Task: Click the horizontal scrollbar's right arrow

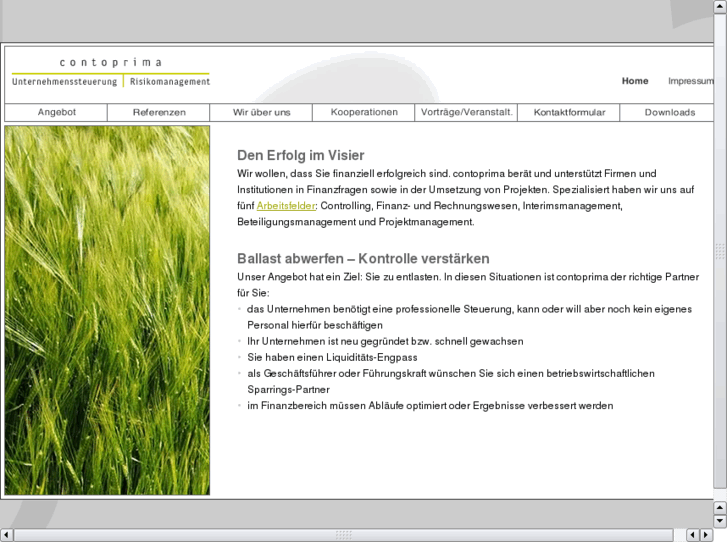Action: click(x=706, y=535)
